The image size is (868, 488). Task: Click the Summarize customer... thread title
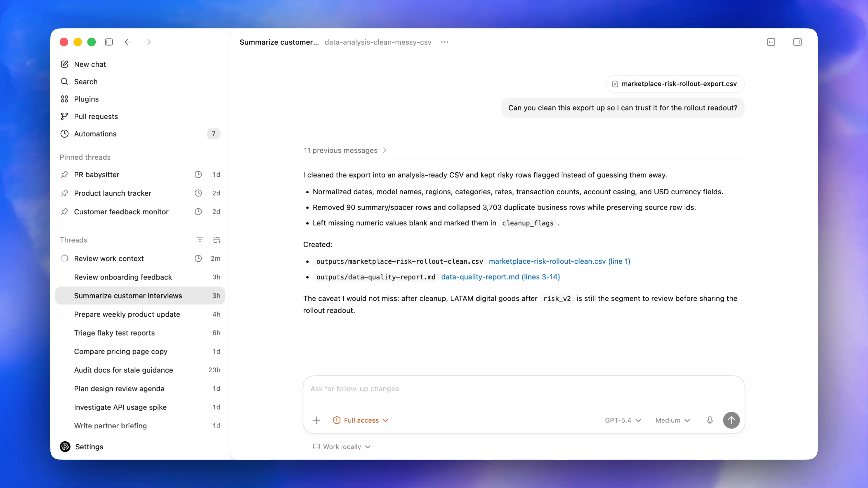(279, 42)
